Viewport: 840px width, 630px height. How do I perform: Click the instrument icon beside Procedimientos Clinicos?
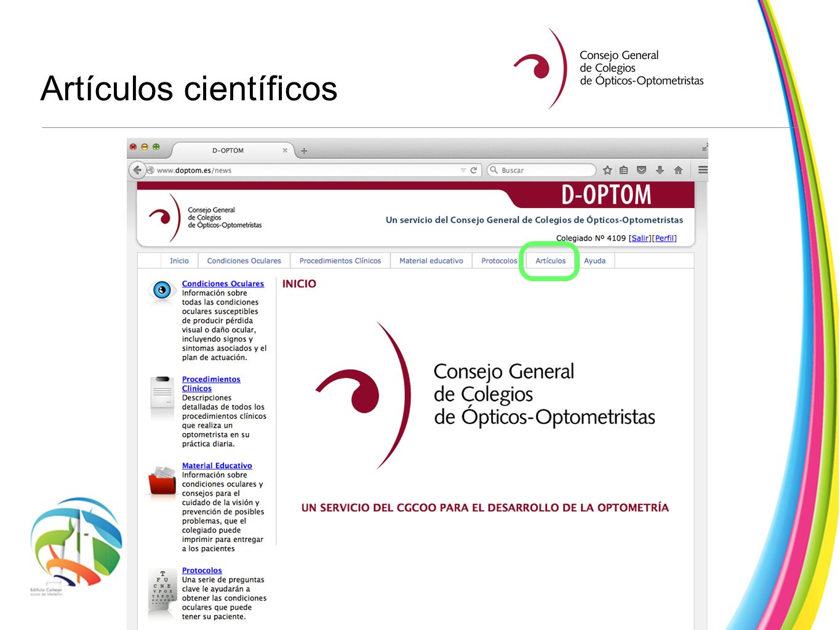pos(162,392)
